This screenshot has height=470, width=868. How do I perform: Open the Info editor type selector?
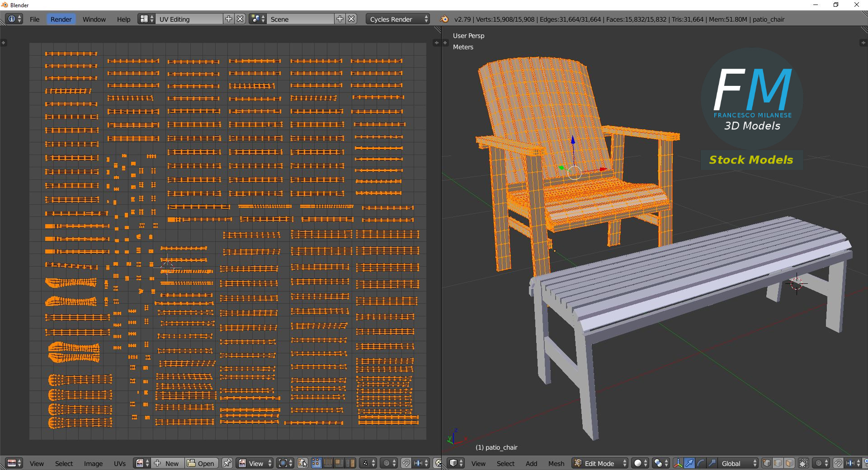[x=14, y=19]
